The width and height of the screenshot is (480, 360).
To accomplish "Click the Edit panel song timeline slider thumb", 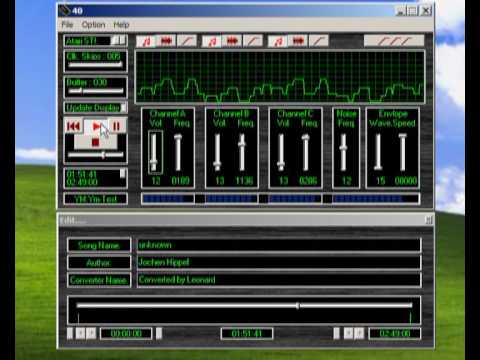I will 298,305.
